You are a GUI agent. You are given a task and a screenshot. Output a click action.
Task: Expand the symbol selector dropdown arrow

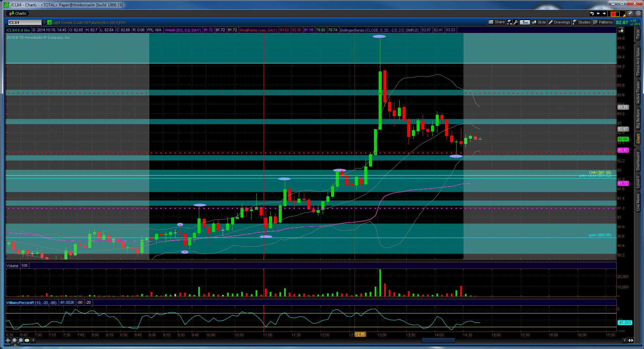44,22
